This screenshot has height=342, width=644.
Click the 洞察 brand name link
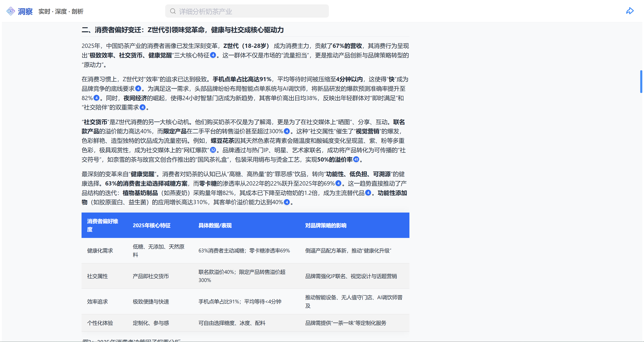pyautogui.click(x=25, y=12)
